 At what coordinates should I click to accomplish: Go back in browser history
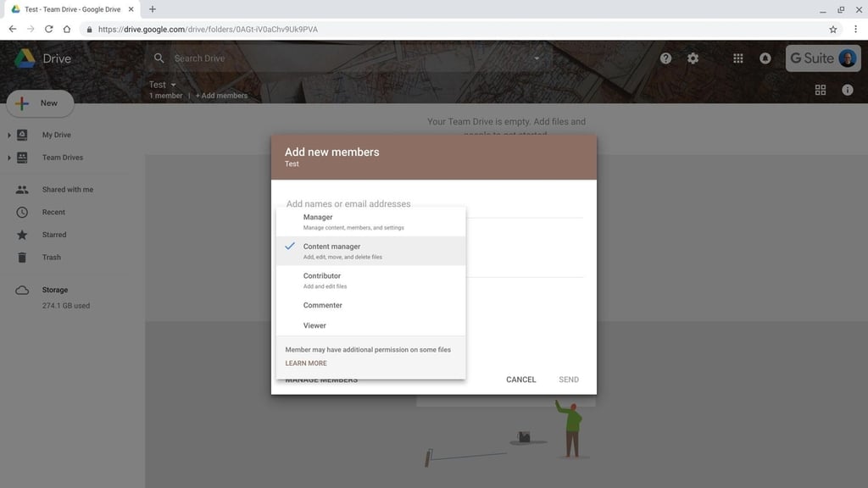(x=12, y=29)
